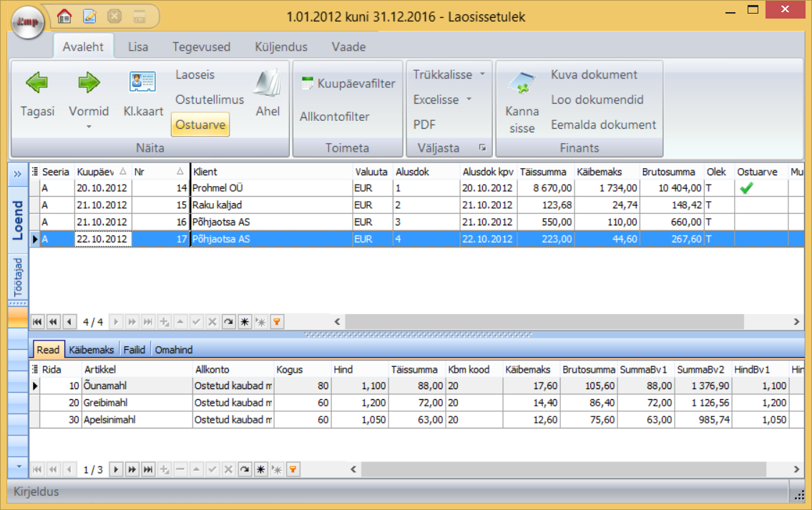Open the Käibemaks detail tab
The width and height of the screenshot is (812, 510).
click(92, 350)
